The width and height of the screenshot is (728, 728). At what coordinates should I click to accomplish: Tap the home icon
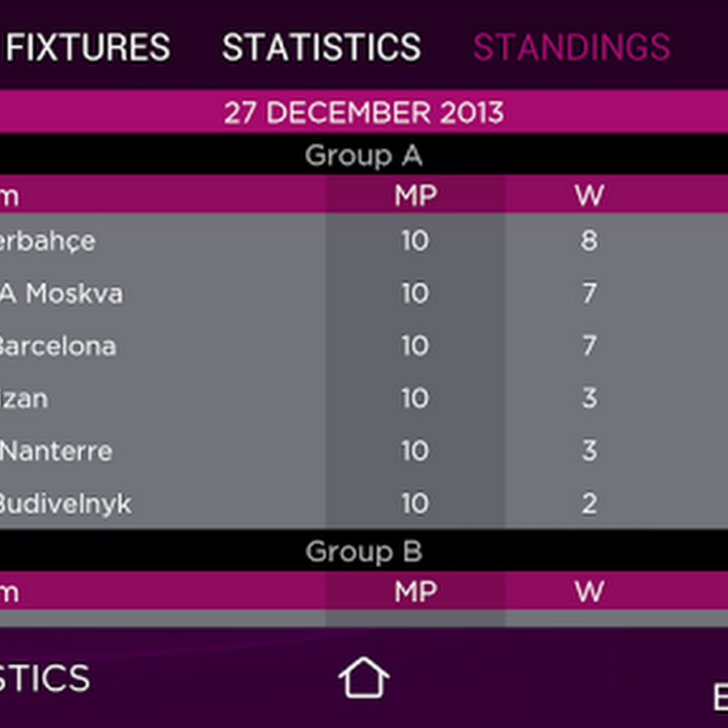(x=363, y=678)
